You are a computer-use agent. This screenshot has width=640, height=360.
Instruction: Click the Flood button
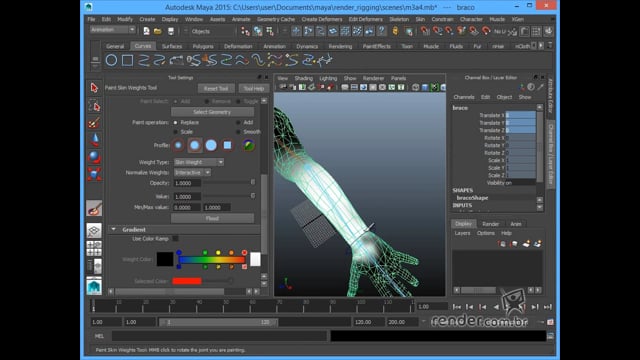212,218
